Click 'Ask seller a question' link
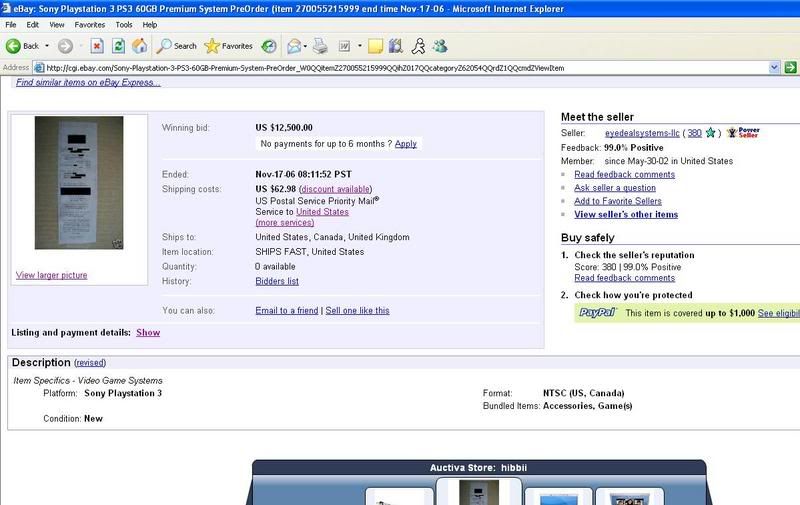Image resolution: width=800 pixels, height=505 pixels. [615, 188]
